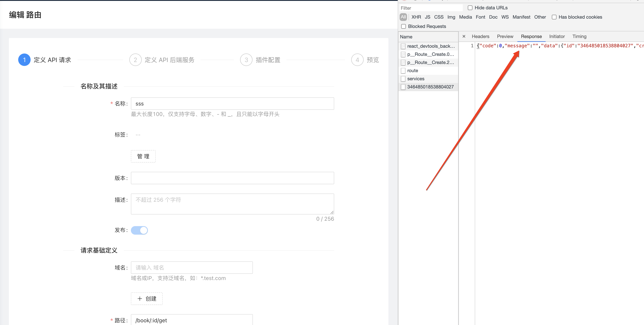The width and height of the screenshot is (644, 325).
Task: Toggle Hide data URLs checkbox
Action: pos(470,8)
